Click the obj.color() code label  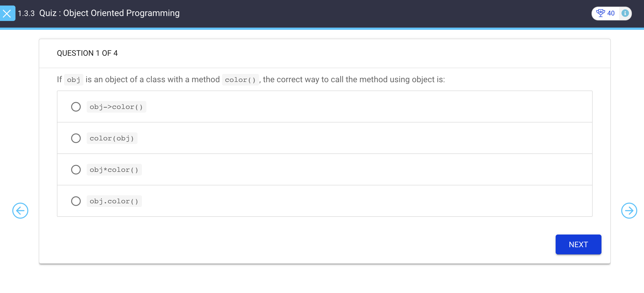114,201
